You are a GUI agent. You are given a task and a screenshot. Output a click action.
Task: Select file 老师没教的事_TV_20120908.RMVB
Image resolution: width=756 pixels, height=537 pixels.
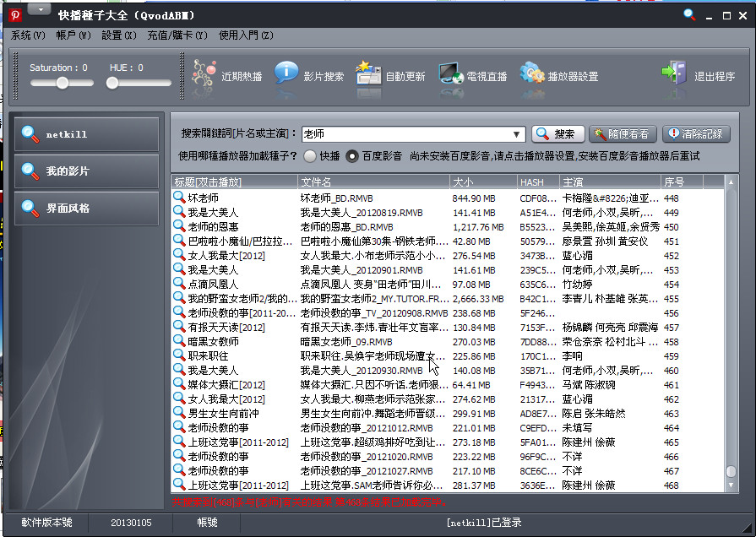(x=374, y=313)
